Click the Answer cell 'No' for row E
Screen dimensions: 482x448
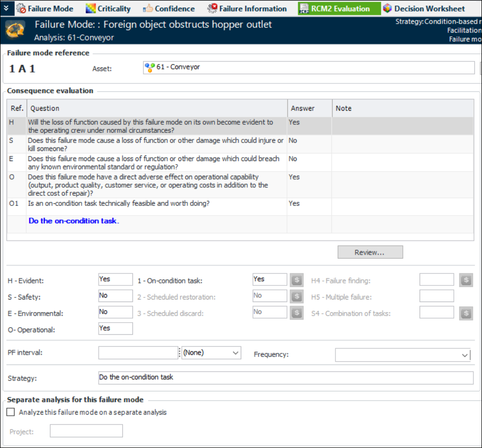(309, 162)
